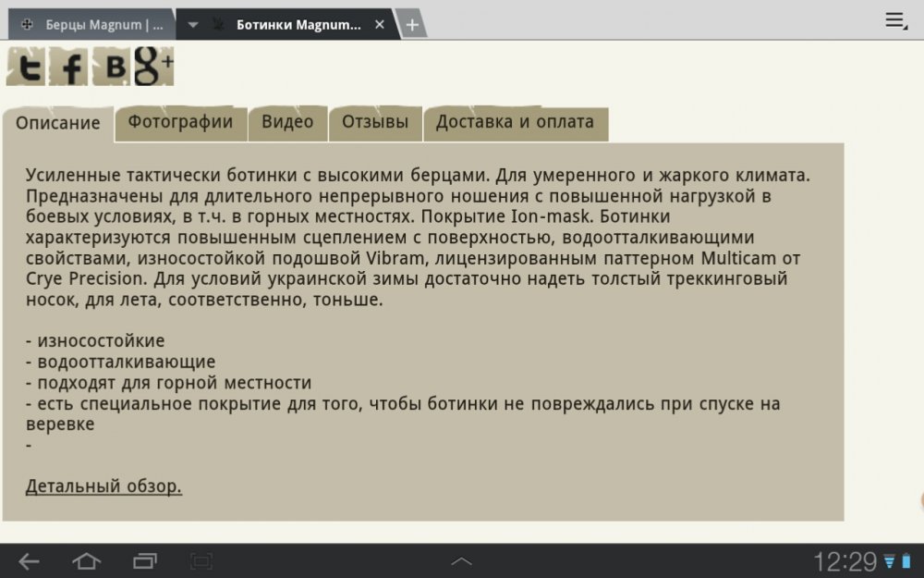Share via the Google Plus icon

(153, 67)
